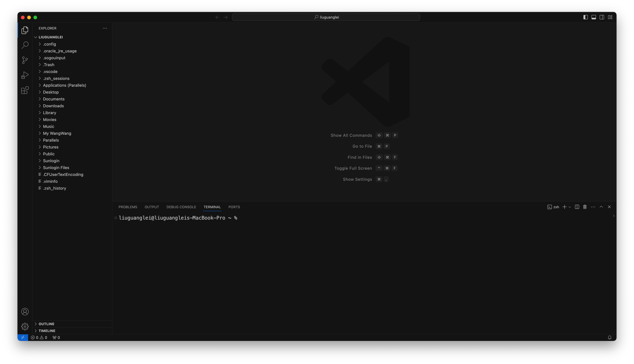The width and height of the screenshot is (634, 364).
Task: Click the Settings gear icon in sidebar
Action: point(25,326)
